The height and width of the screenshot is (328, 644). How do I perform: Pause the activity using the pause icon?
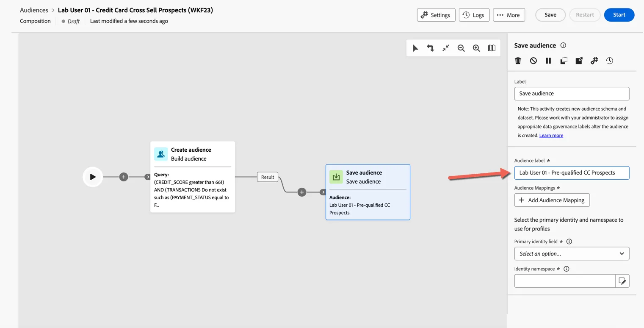coord(548,61)
